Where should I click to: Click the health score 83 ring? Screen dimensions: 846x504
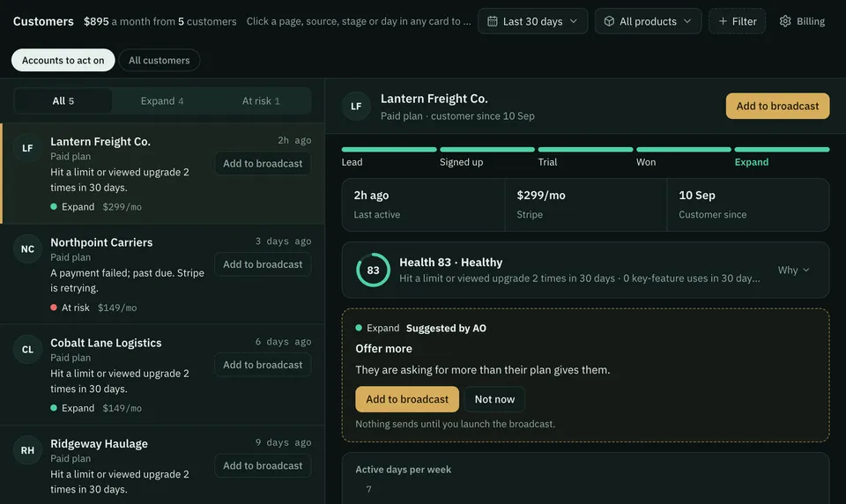click(x=373, y=270)
